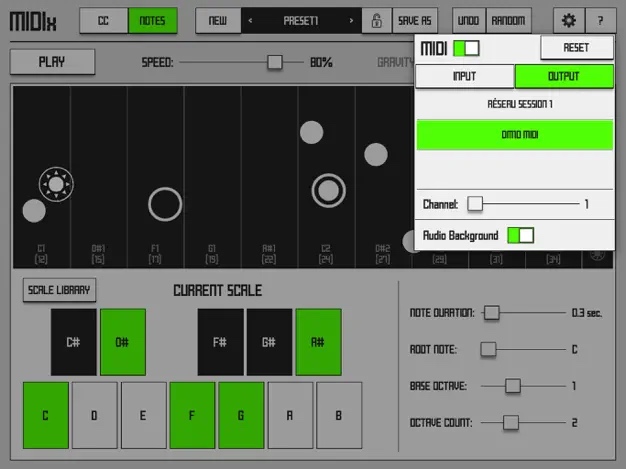The image size is (626, 469).
Task: Toggle the G# key in current scale
Action: 269,342
